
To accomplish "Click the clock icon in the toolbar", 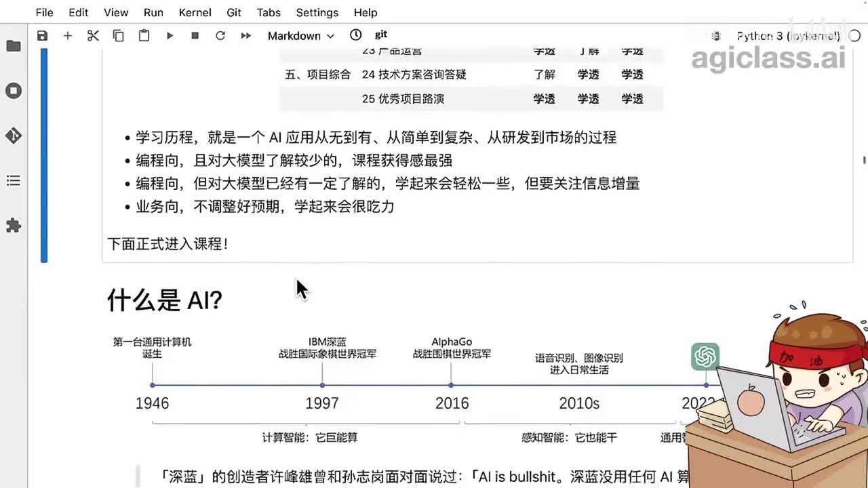I will (356, 35).
